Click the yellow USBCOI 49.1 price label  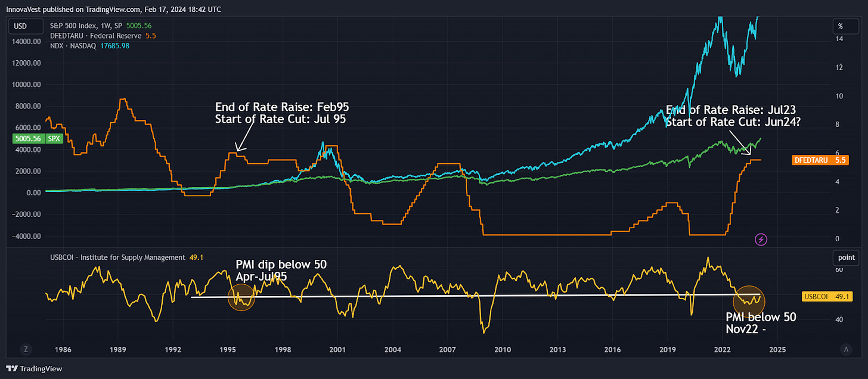click(x=828, y=296)
